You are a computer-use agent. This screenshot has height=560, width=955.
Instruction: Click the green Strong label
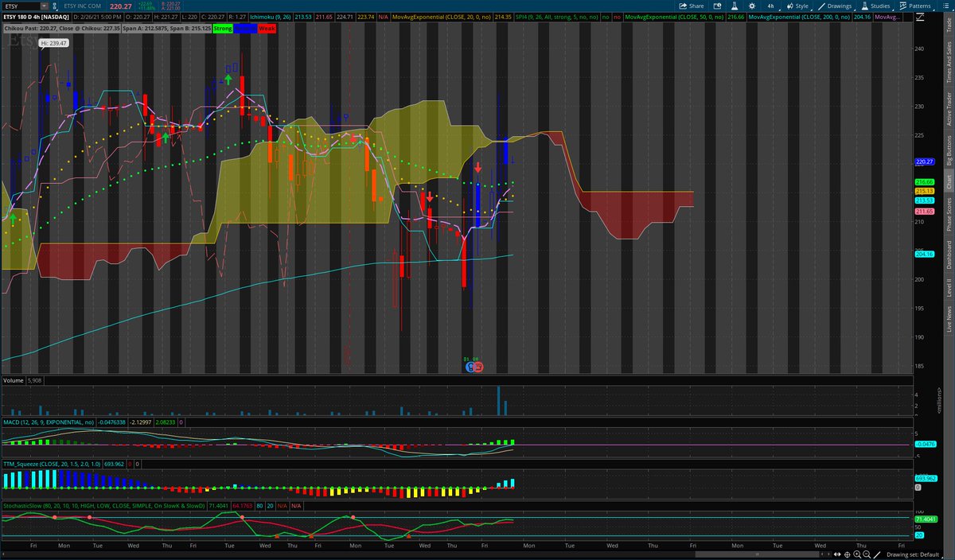pyautogui.click(x=223, y=29)
